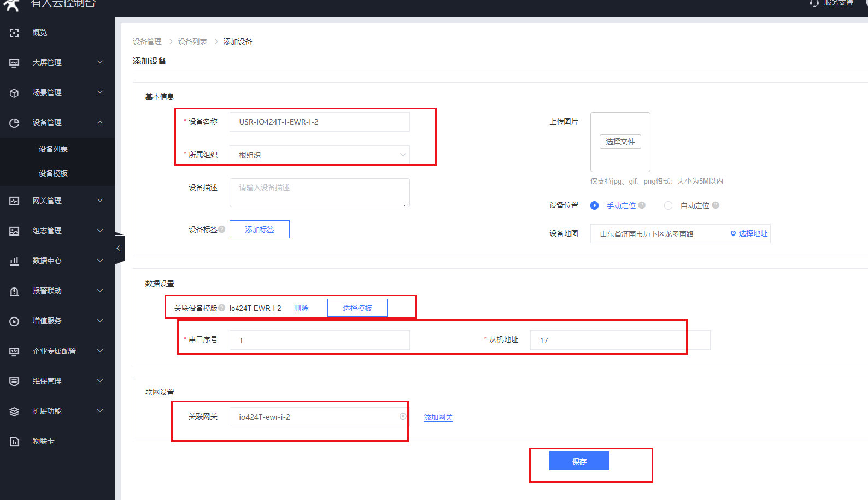The height and width of the screenshot is (500, 868).
Task: Click the help icon beside 手动定位
Action: 642,205
